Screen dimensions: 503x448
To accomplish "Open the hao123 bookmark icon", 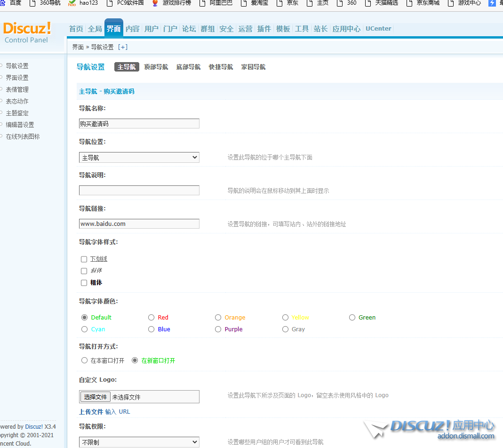I will [72, 3].
